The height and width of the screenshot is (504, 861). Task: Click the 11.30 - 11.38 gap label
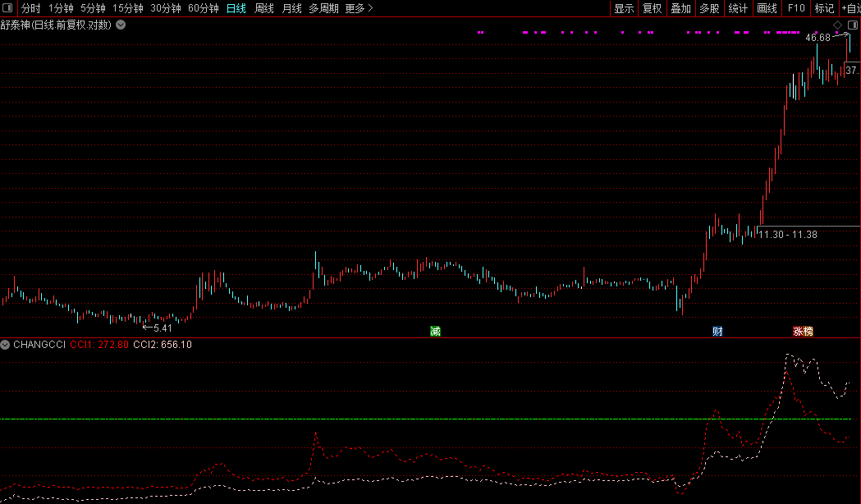tap(787, 235)
